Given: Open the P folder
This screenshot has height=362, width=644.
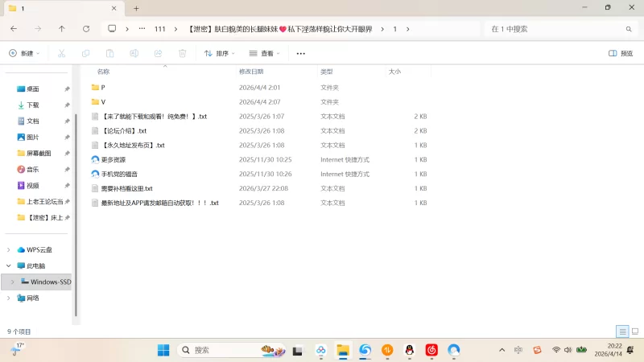Looking at the screenshot, I should tap(102, 87).
